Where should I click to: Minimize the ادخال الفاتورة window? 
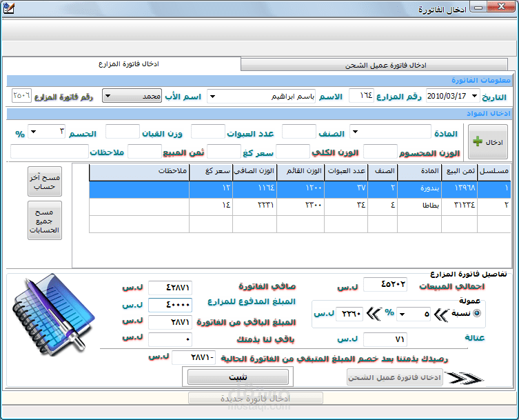pyautogui.click(x=478, y=8)
